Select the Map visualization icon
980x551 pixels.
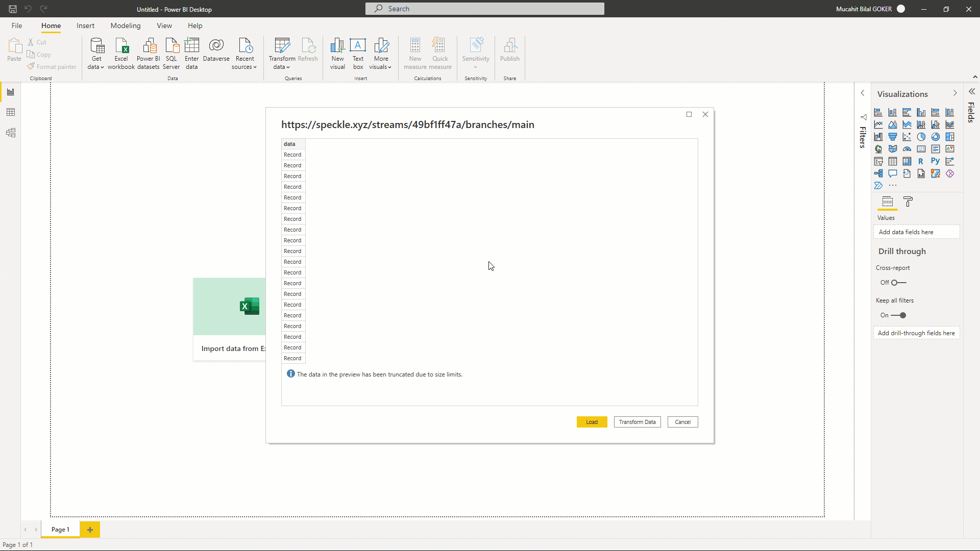click(878, 148)
